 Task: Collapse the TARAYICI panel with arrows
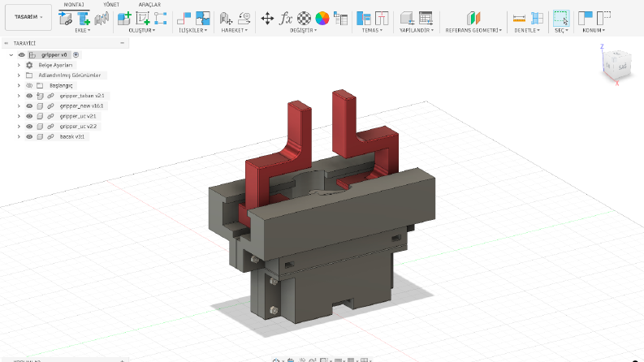6,43
